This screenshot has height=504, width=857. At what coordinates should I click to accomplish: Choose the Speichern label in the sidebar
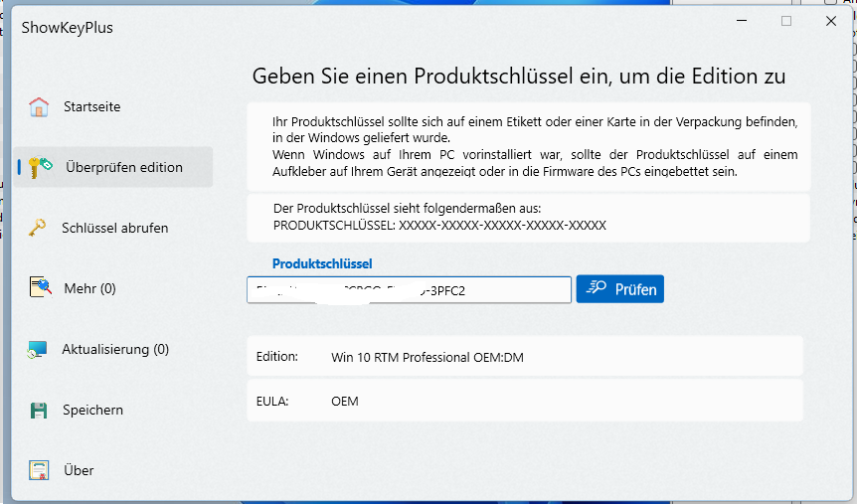click(92, 410)
